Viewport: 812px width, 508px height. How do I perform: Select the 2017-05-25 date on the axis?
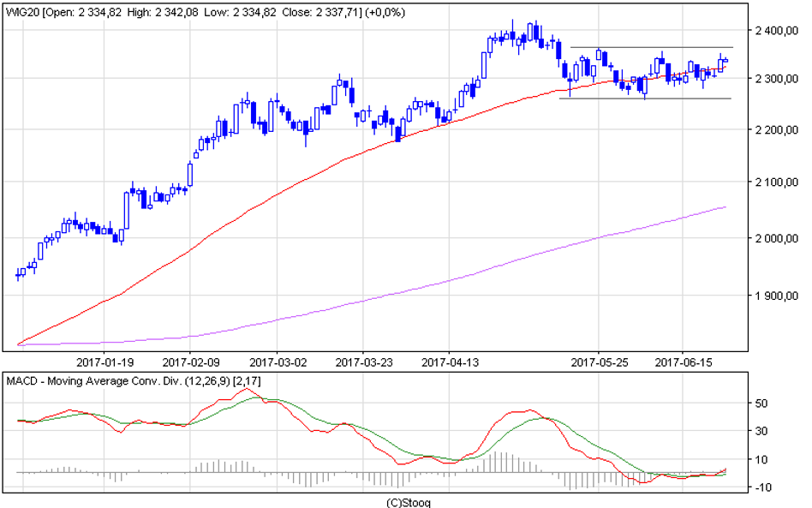coord(599,362)
